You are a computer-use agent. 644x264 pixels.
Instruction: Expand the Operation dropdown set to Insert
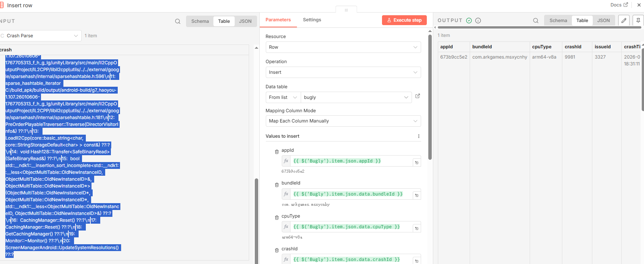click(x=343, y=72)
